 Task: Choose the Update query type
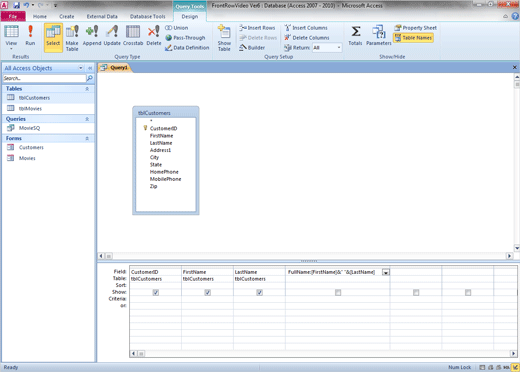(x=112, y=36)
